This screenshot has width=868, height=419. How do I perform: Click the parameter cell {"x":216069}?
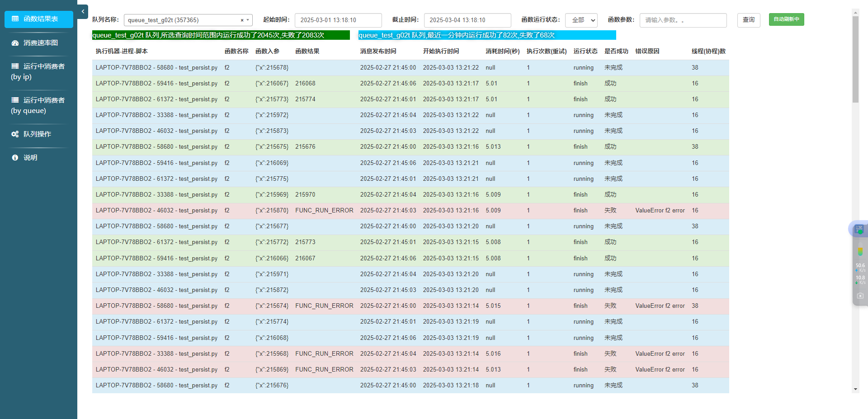pyautogui.click(x=272, y=163)
